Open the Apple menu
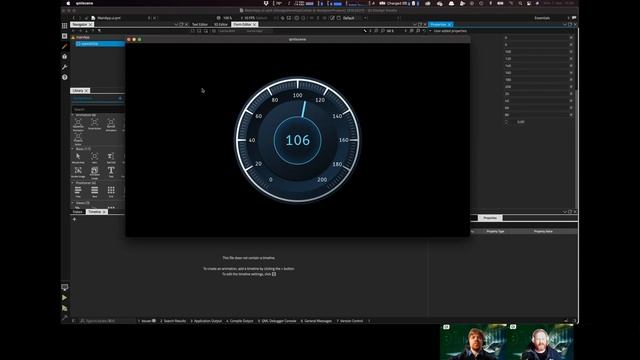Viewport: 640px width, 360px height. (68, 3)
